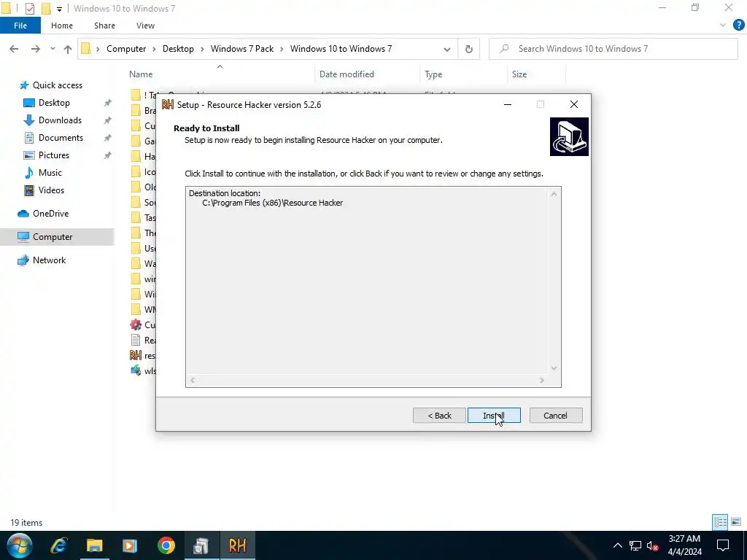Click the setup wizard computer image
The image size is (747, 560).
pos(569,136)
